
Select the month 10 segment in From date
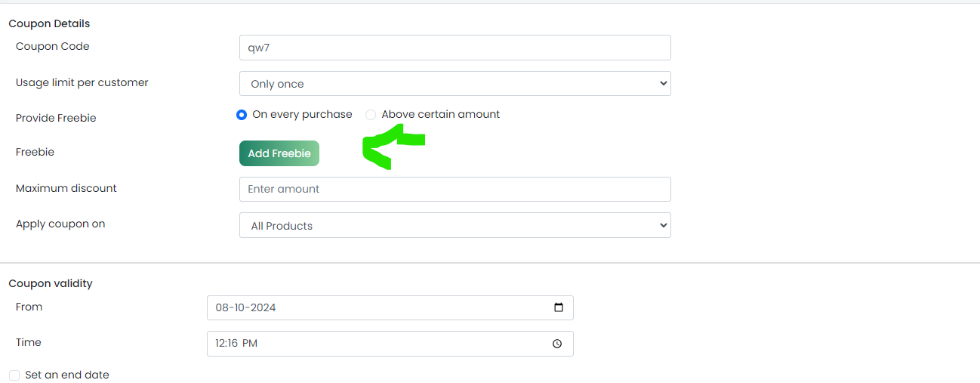[x=239, y=307]
